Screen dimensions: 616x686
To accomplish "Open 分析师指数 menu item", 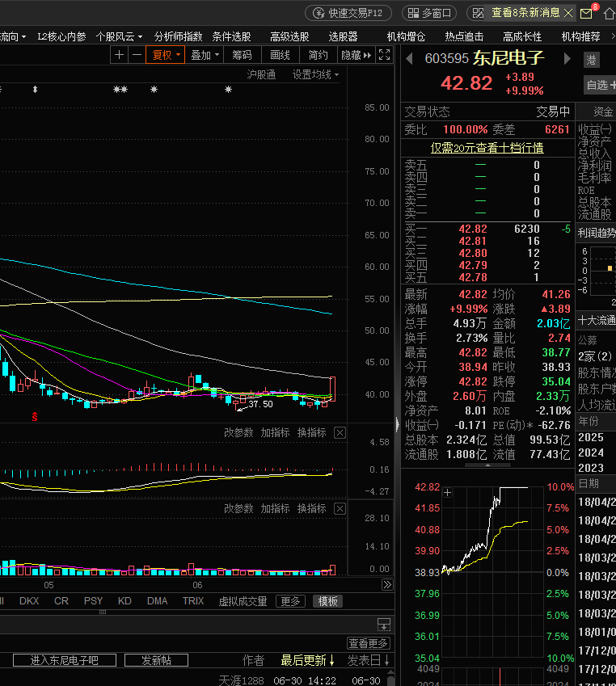I will (x=178, y=36).
